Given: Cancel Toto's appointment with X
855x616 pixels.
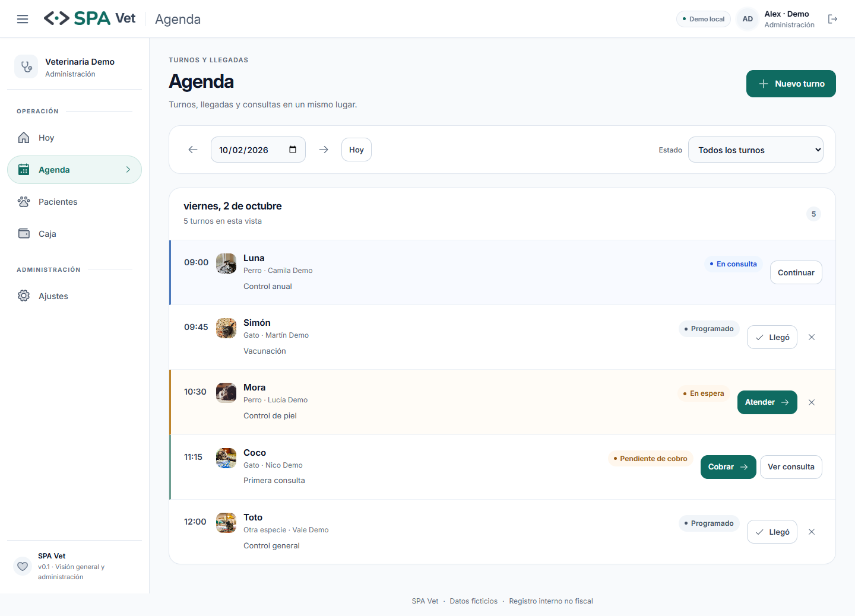Looking at the screenshot, I should coord(812,532).
